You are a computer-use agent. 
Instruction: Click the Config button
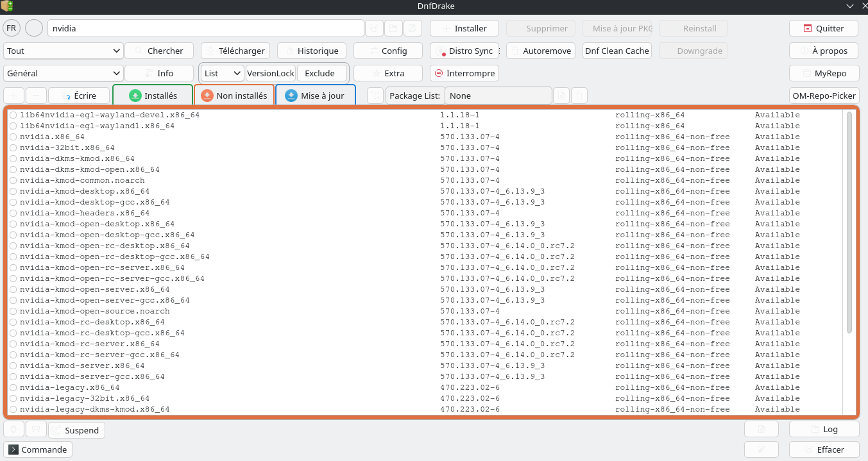[388, 51]
